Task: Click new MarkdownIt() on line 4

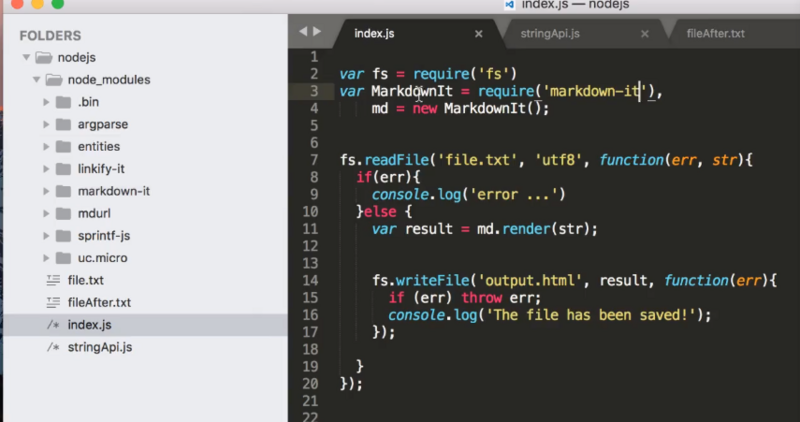Action: [477, 108]
